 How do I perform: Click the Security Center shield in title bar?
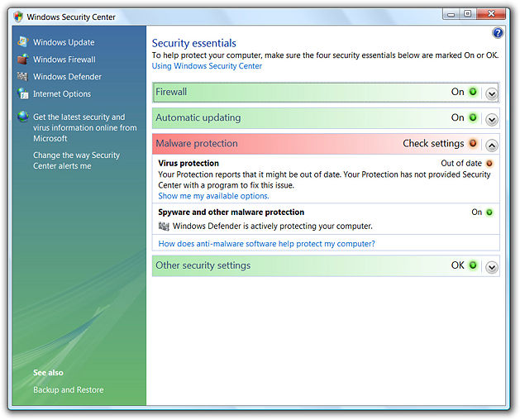(18, 17)
